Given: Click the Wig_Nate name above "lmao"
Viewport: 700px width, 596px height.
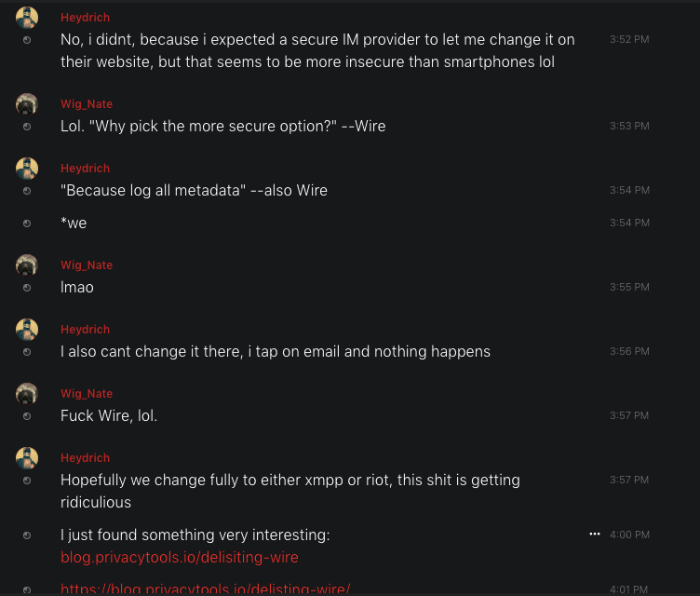Looking at the screenshot, I should click(87, 265).
